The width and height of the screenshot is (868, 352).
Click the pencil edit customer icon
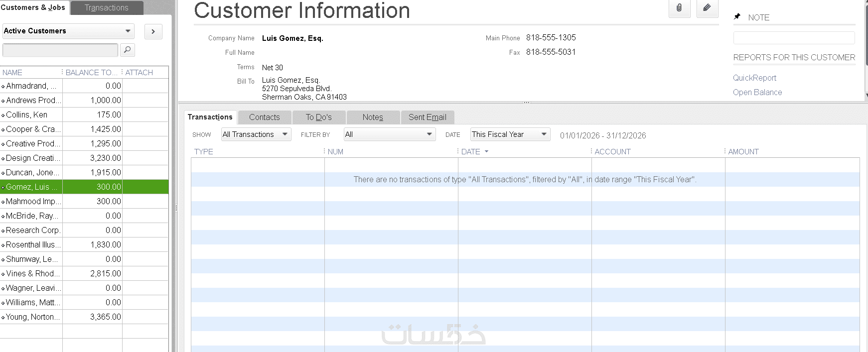[707, 8]
